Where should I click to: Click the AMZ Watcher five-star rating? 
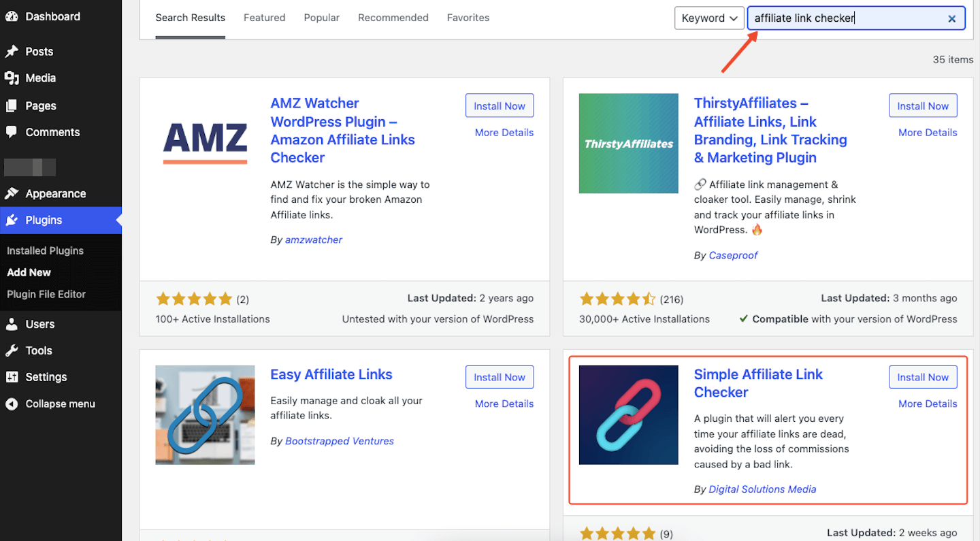coord(194,299)
